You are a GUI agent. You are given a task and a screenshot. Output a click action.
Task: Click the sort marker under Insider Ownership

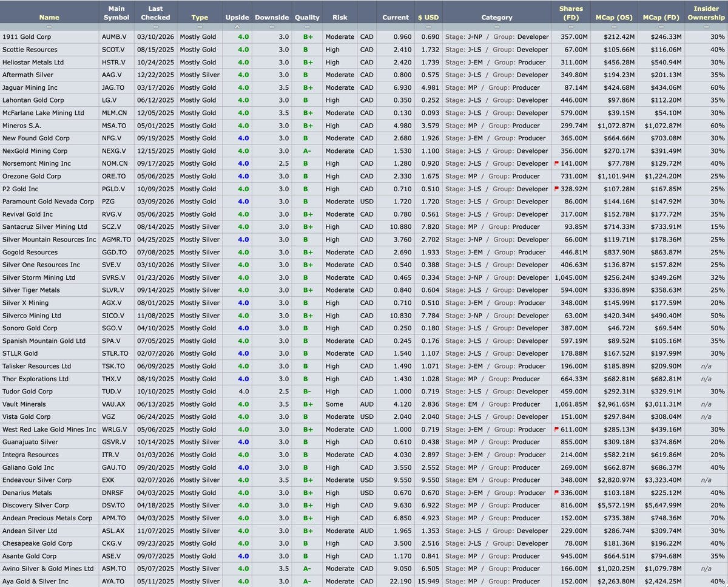(x=706, y=27)
